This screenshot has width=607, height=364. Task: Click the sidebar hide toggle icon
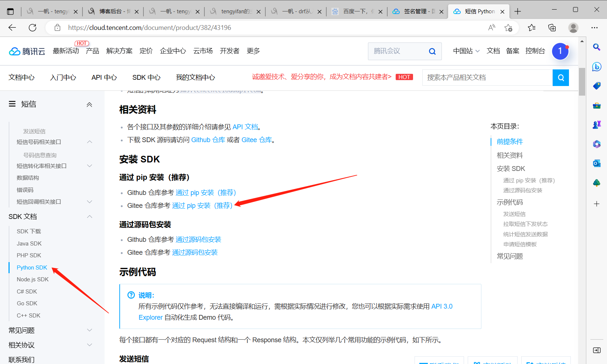tap(596, 350)
